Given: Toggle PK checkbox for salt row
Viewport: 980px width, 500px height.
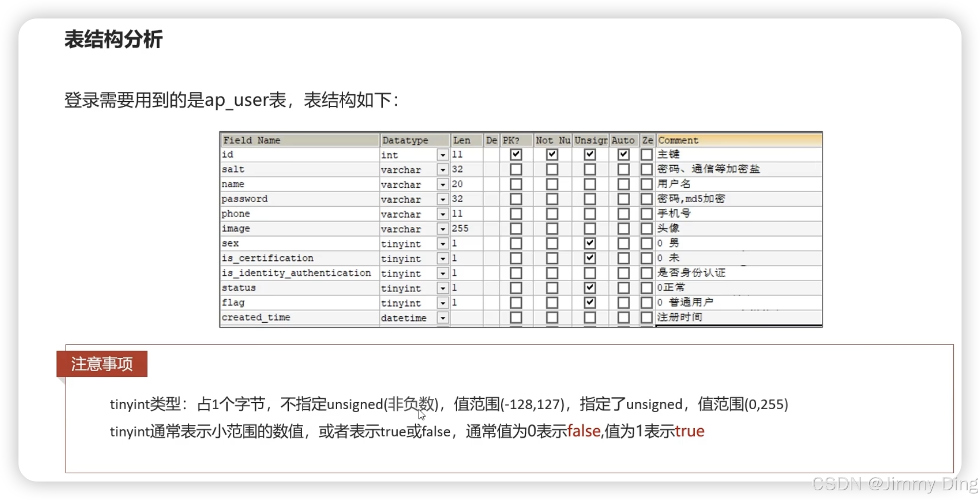Looking at the screenshot, I should coord(516,169).
